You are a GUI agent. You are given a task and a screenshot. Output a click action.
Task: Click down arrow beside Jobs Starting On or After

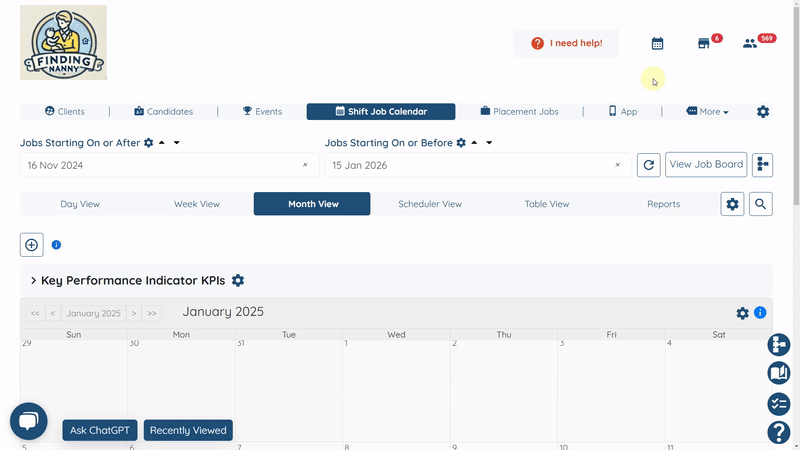pos(177,143)
